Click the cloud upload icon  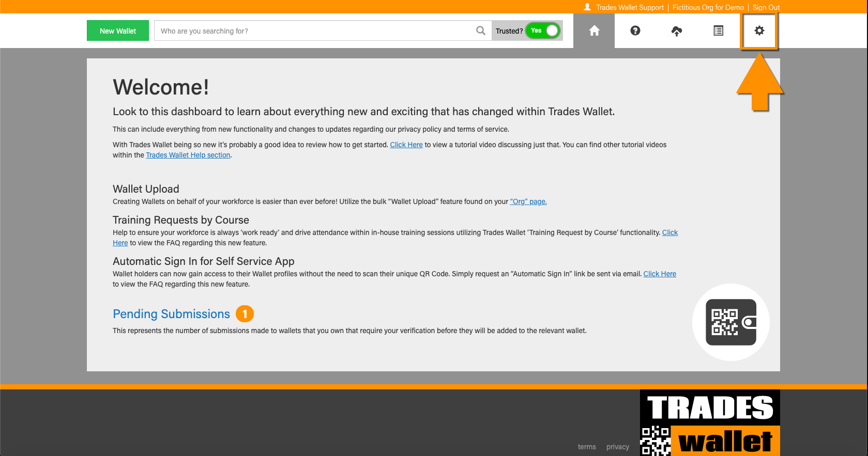click(676, 31)
